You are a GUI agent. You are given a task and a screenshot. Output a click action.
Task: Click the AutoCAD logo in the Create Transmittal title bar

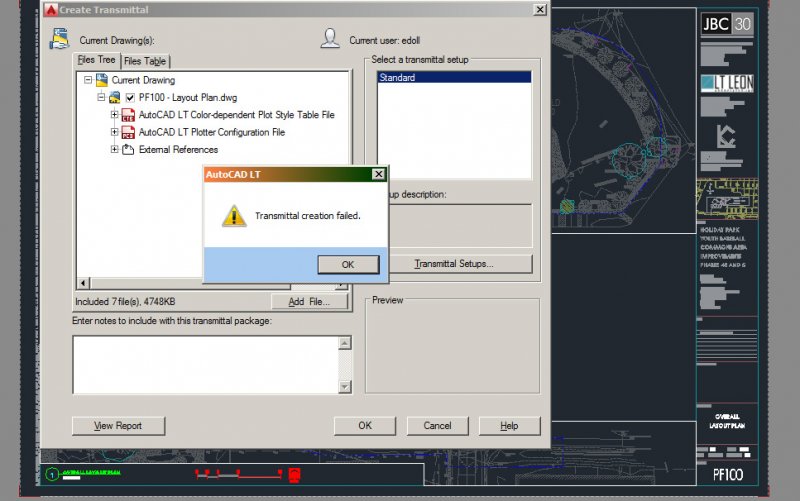[x=51, y=10]
